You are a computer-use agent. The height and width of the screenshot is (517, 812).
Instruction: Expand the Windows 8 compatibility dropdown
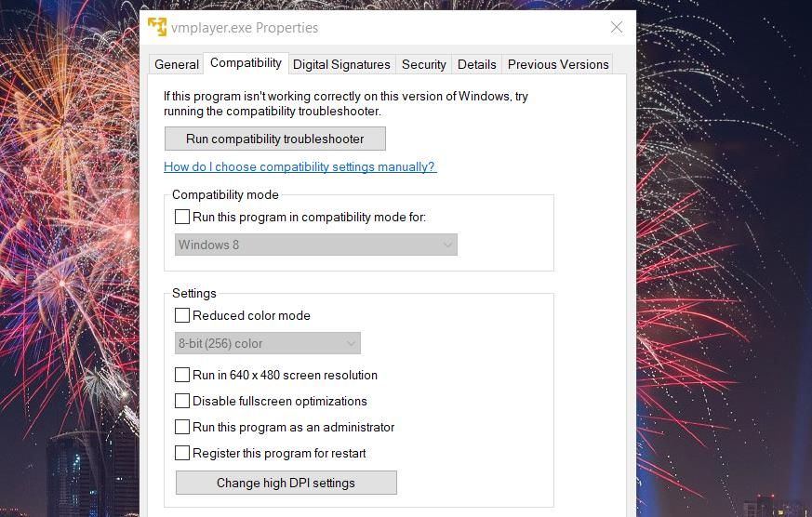[316, 245]
